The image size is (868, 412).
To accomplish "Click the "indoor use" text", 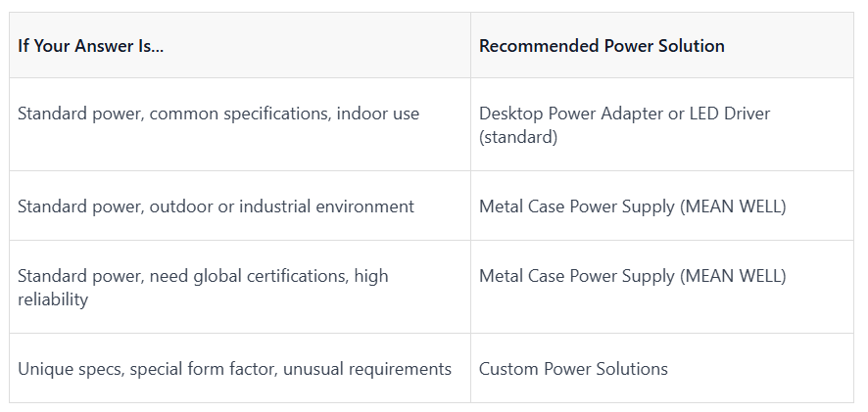I will pos(378,114).
